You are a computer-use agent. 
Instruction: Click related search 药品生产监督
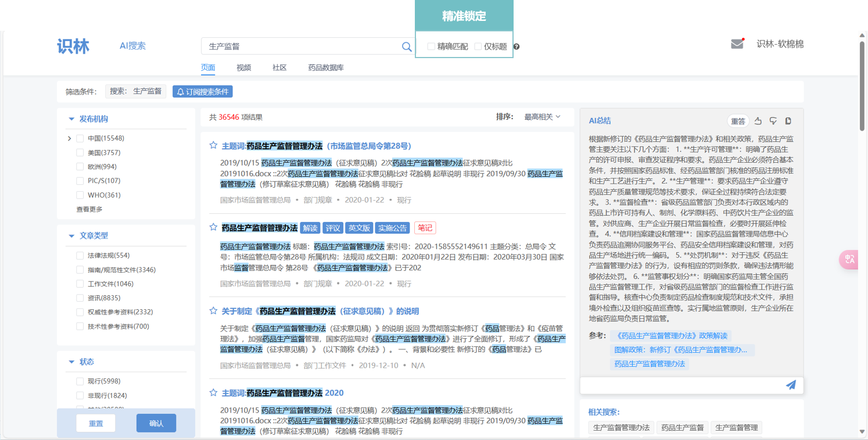[x=683, y=428]
